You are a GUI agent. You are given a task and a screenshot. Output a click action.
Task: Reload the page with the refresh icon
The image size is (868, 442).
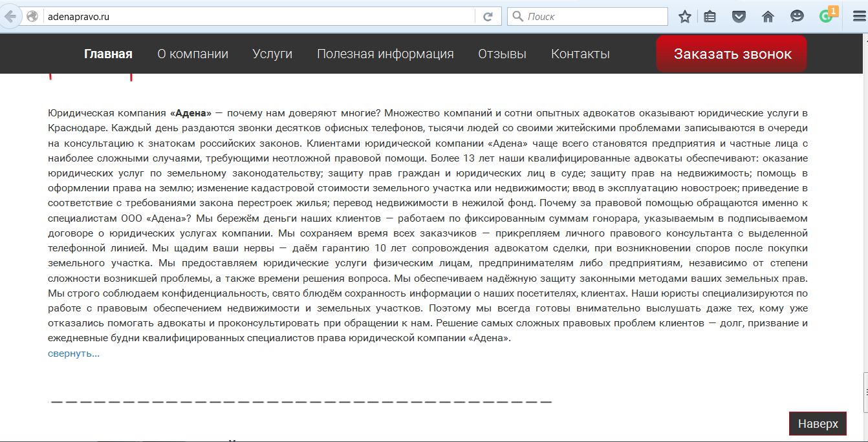[x=488, y=17]
